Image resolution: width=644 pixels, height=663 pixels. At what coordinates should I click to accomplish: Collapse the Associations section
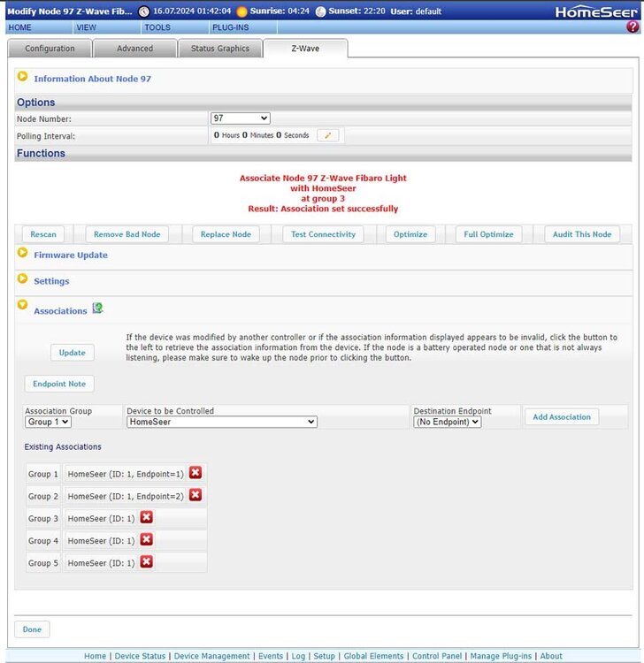pyautogui.click(x=23, y=305)
